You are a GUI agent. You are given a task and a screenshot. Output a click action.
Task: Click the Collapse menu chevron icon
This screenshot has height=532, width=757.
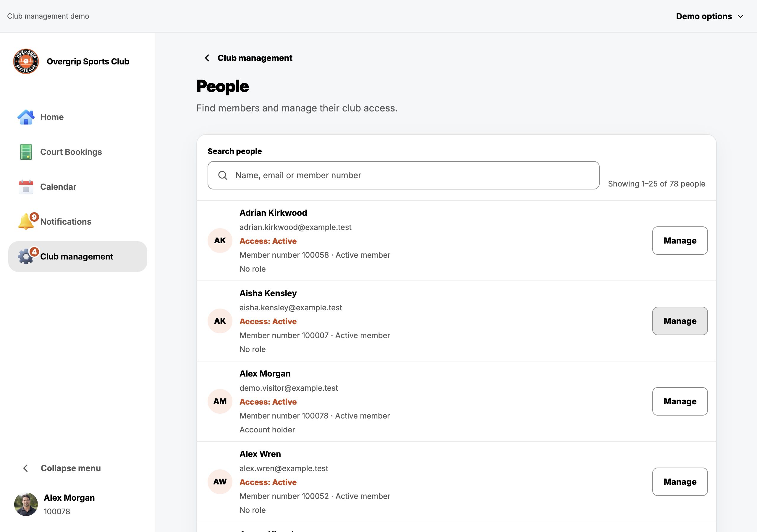(x=25, y=468)
